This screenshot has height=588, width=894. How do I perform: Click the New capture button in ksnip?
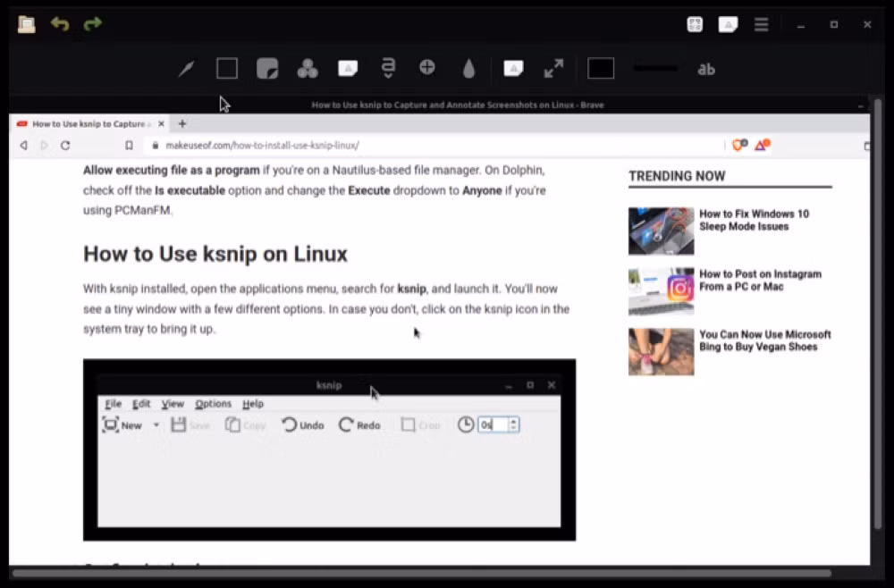point(122,425)
